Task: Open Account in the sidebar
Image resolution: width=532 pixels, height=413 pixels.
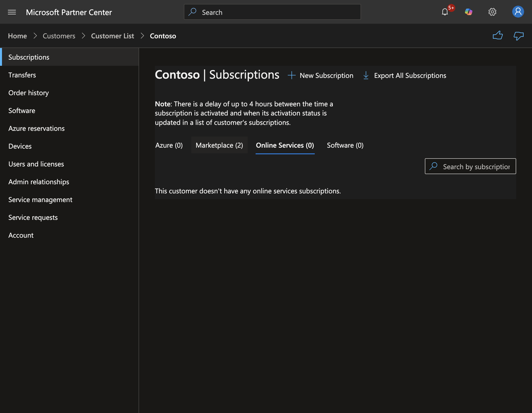Action: pos(69,235)
